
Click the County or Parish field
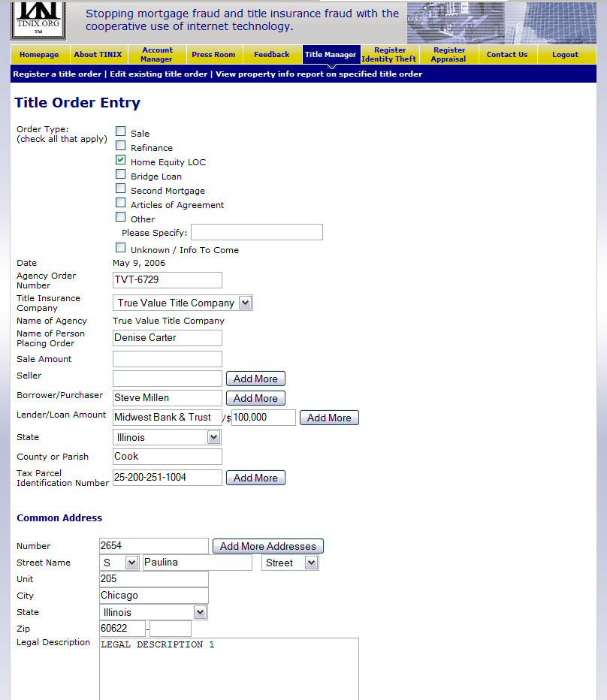click(x=168, y=456)
